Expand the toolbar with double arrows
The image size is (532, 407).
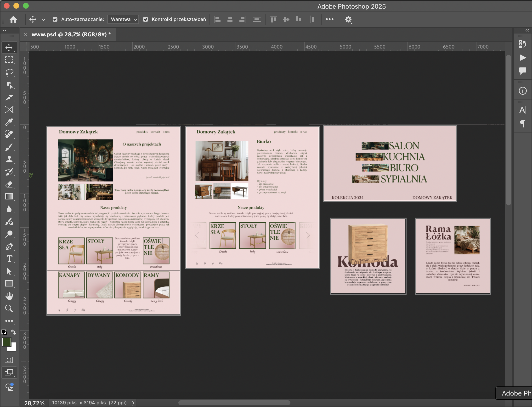[x=4, y=30]
